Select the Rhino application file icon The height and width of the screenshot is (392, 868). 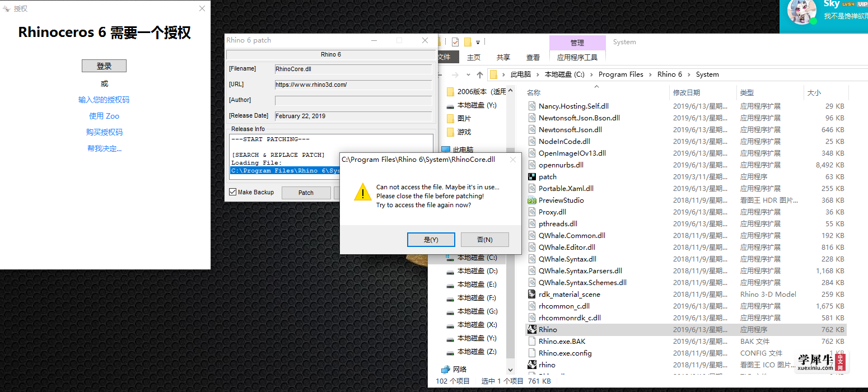coord(532,329)
